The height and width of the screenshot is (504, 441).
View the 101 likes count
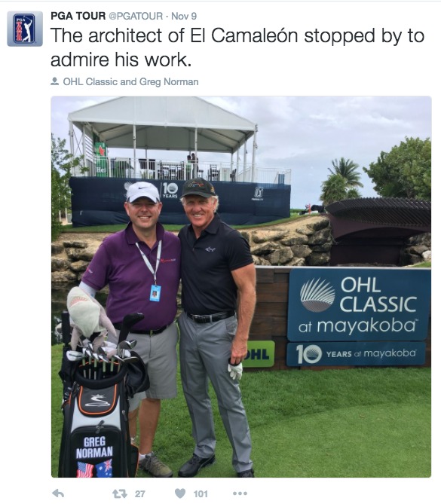201,493
